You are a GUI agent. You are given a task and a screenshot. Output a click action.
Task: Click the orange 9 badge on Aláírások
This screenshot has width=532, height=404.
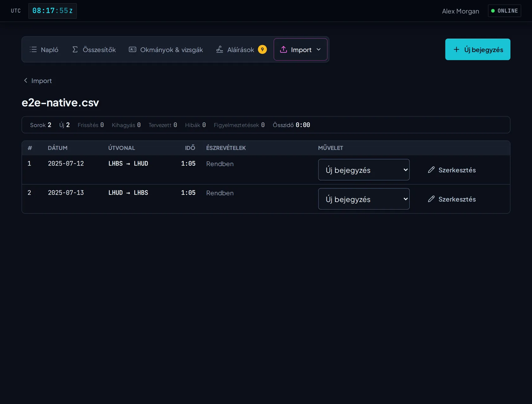coord(262,49)
